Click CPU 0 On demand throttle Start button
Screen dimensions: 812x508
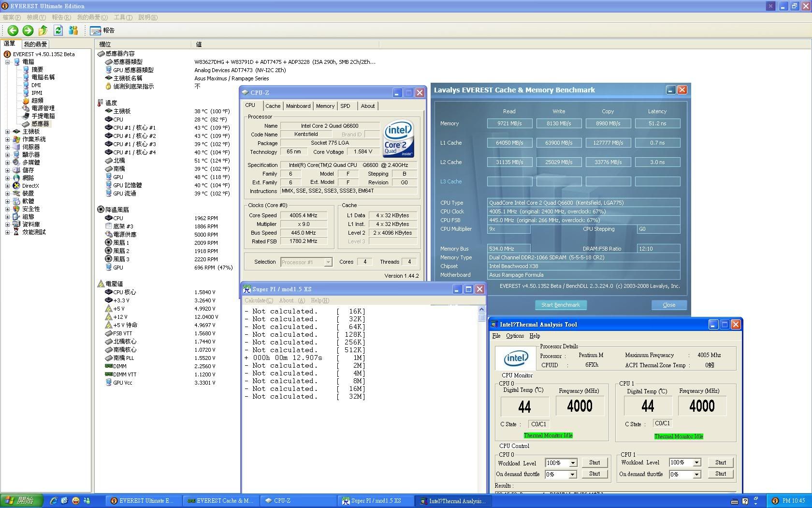pos(594,474)
